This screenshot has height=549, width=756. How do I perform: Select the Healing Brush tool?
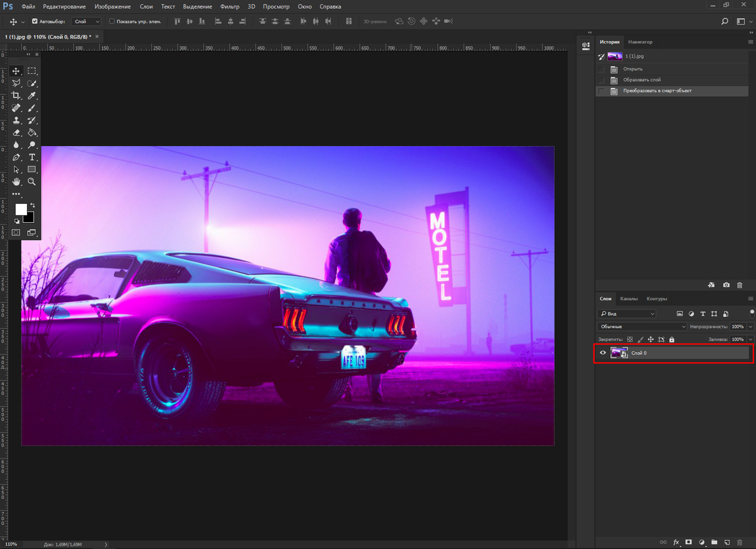click(16, 108)
